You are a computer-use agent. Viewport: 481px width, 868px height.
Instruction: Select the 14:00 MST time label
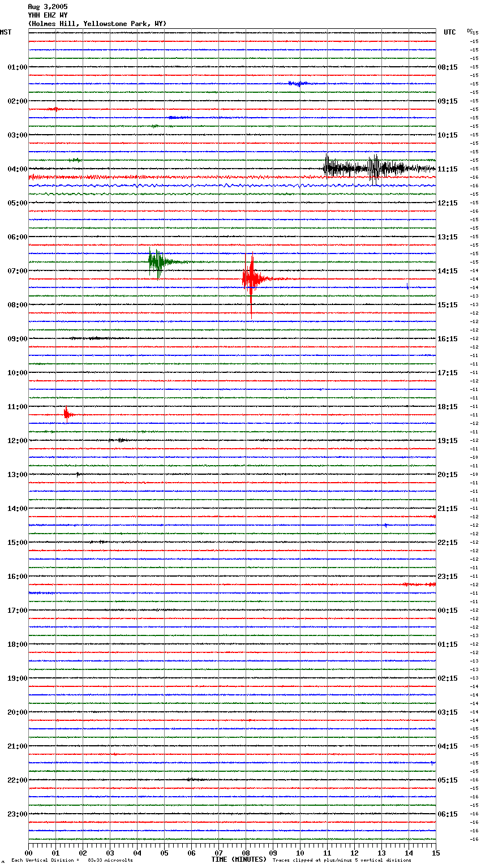point(18,509)
